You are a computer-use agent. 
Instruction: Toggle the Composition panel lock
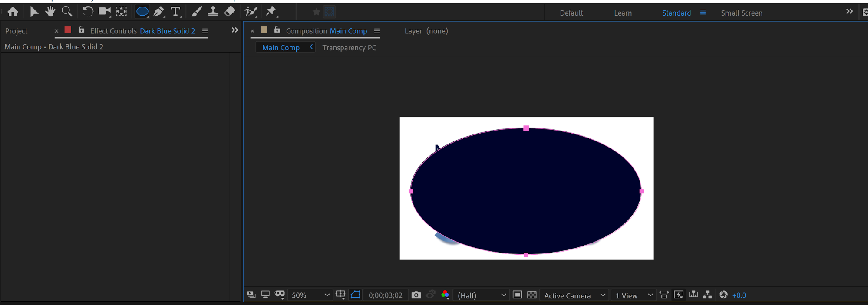point(277,30)
